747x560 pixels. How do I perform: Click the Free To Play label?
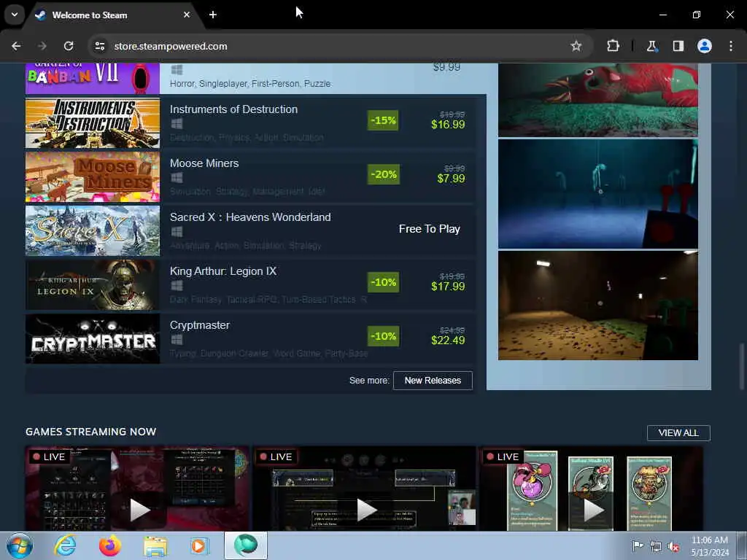pyautogui.click(x=429, y=229)
